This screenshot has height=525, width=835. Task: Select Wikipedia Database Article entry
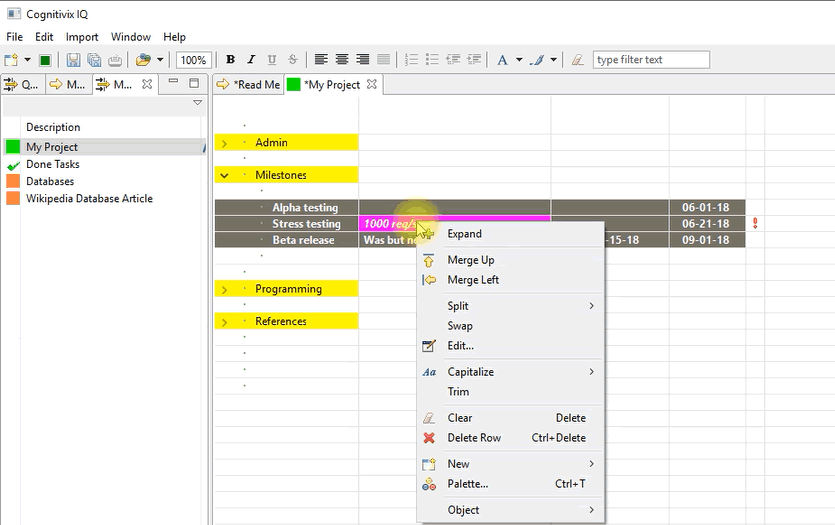click(x=89, y=198)
